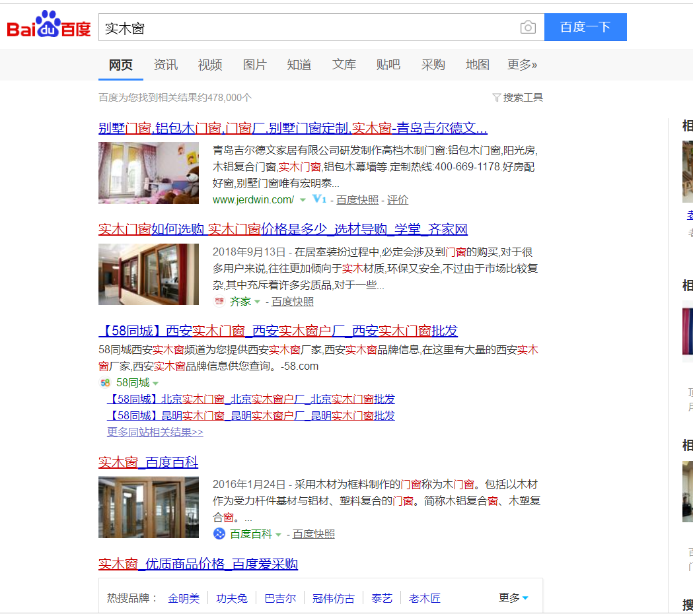The image size is (693, 616).
Task: Open 百度快照 for jerdwin.com result
Action: point(357,199)
